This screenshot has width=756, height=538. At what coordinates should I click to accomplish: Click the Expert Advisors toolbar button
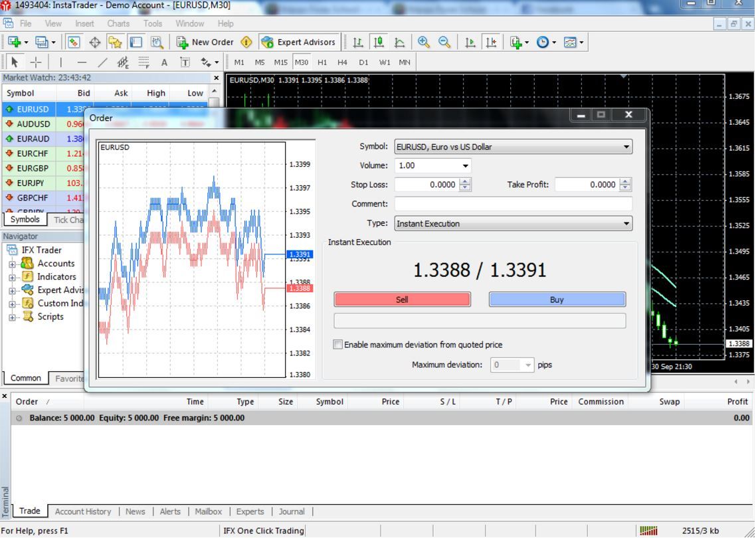(x=298, y=43)
